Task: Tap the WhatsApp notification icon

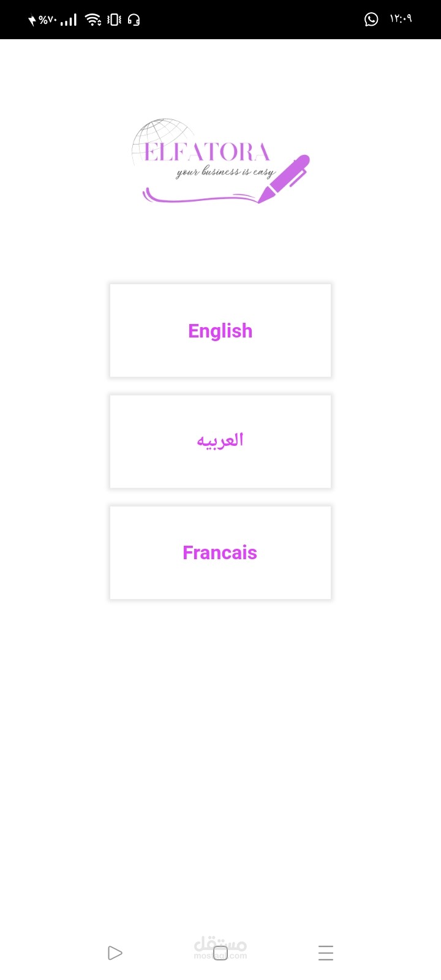Action: pyautogui.click(x=371, y=20)
